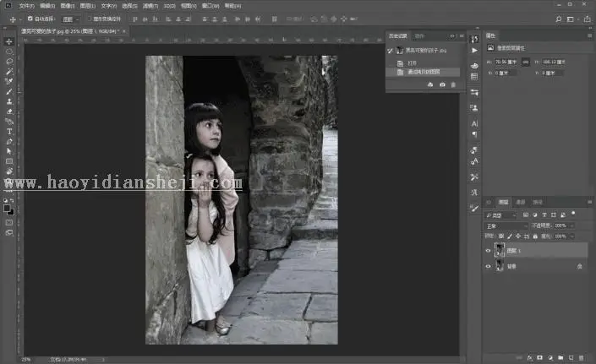Select the Brush tool in the toolbox
Image resolution: width=596 pixels, height=364 pixels.
click(9, 91)
